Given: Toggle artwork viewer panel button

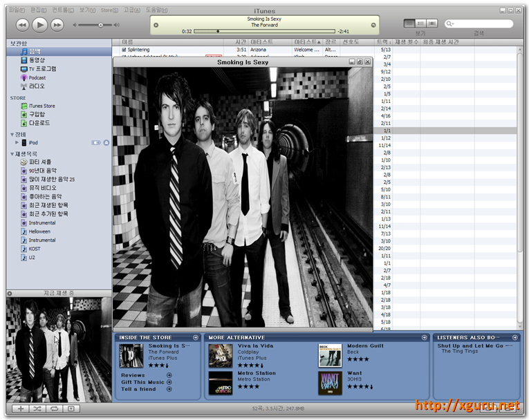Looking at the screenshot, I should 71,408.
